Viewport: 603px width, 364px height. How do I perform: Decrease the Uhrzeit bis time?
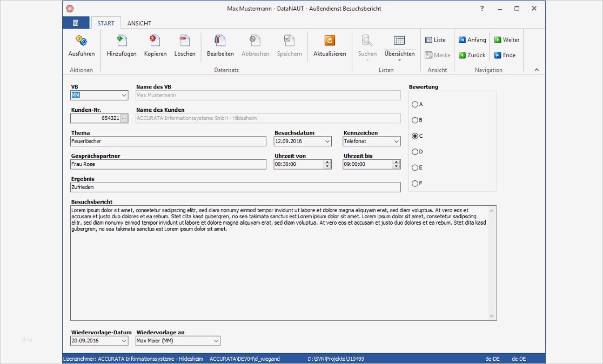(x=396, y=166)
